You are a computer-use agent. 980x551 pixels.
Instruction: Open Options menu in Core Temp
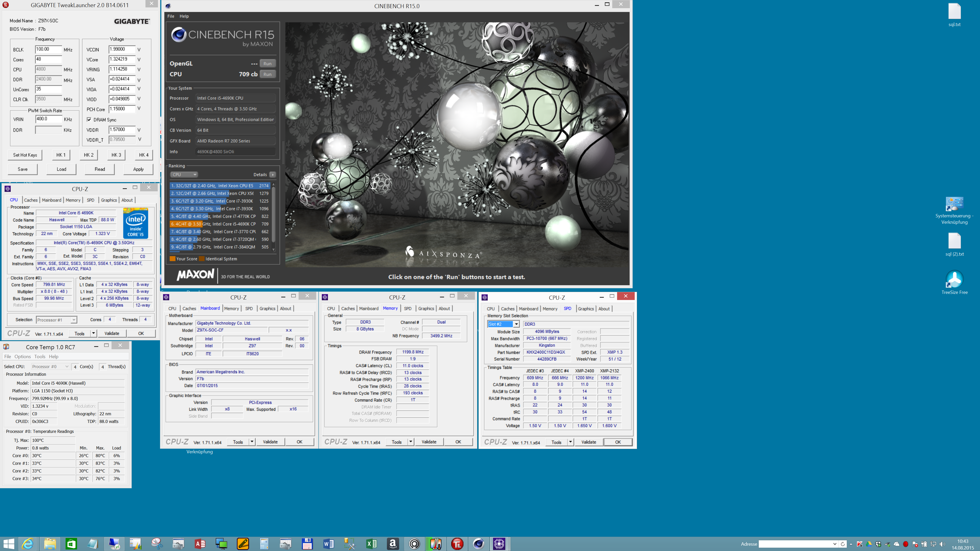(x=22, y=357)
